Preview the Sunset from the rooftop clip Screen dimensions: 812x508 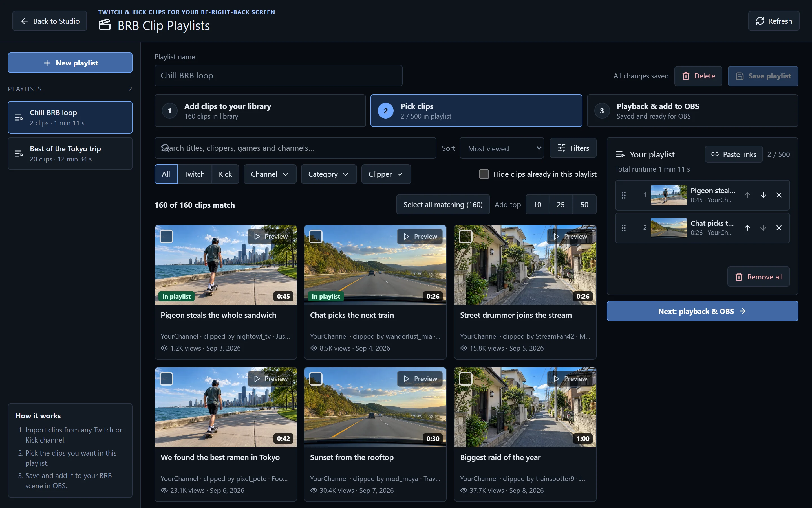[420, 379]
